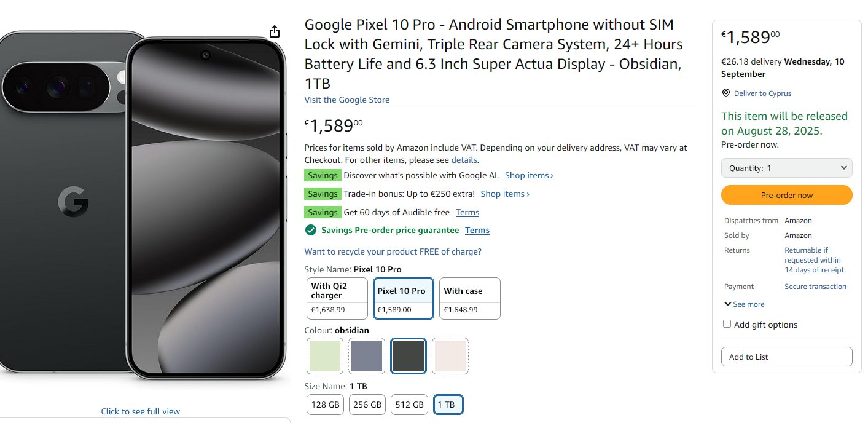Pick the blue-grey colour swatch
This screenshot has width=868, height=423.
[367, 355]
